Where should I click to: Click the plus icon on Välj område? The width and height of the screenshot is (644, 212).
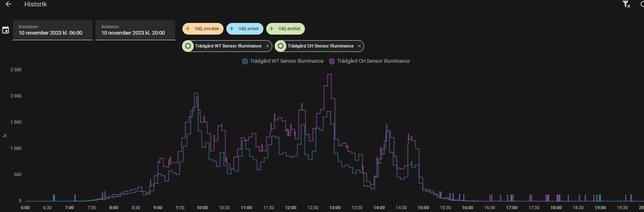pyautogui.click(x=188, y=29)
